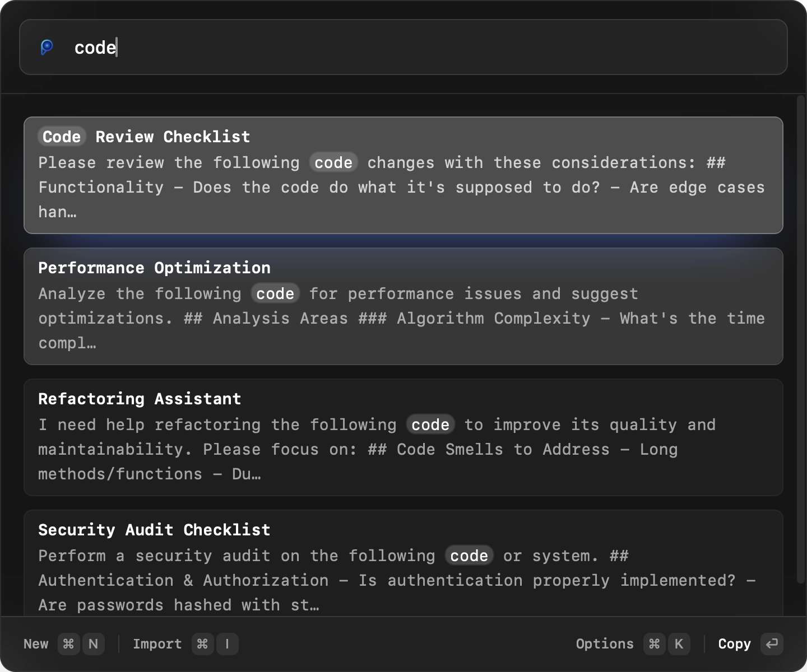Click the highlighted code tag in Performance Optimization

275,293
